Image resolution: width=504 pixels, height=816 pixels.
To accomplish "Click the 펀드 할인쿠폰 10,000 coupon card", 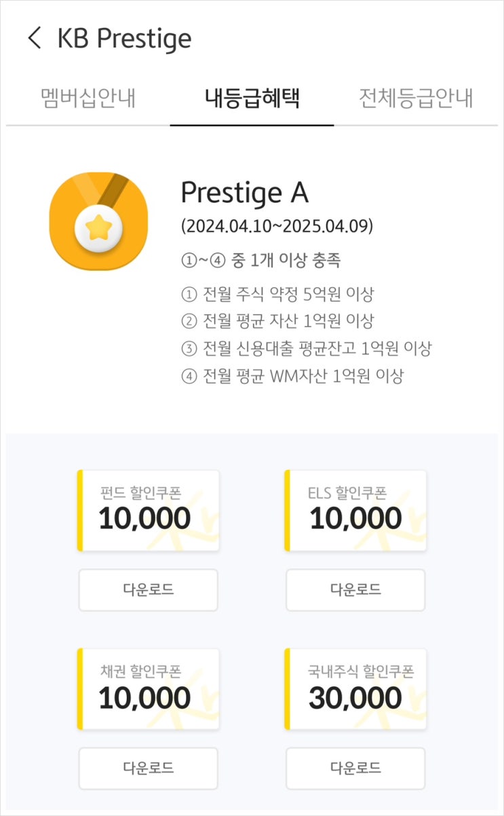I will tap(148, 511).
